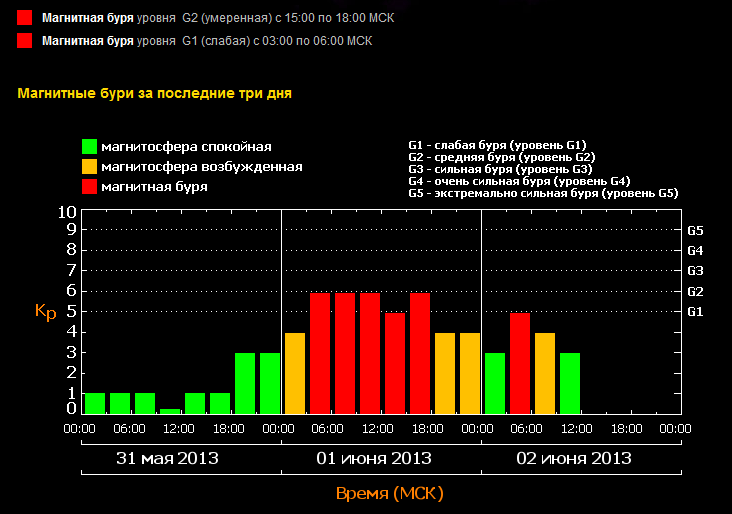
Task: Click the yellow bar on 02 июня
Action: pos(545,373)
